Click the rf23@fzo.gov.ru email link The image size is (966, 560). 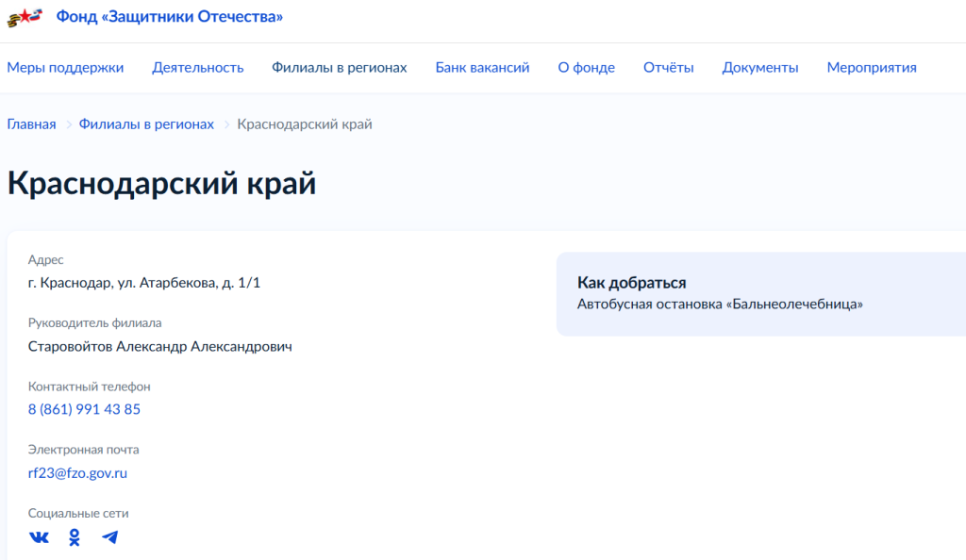(x=77, y=473)
